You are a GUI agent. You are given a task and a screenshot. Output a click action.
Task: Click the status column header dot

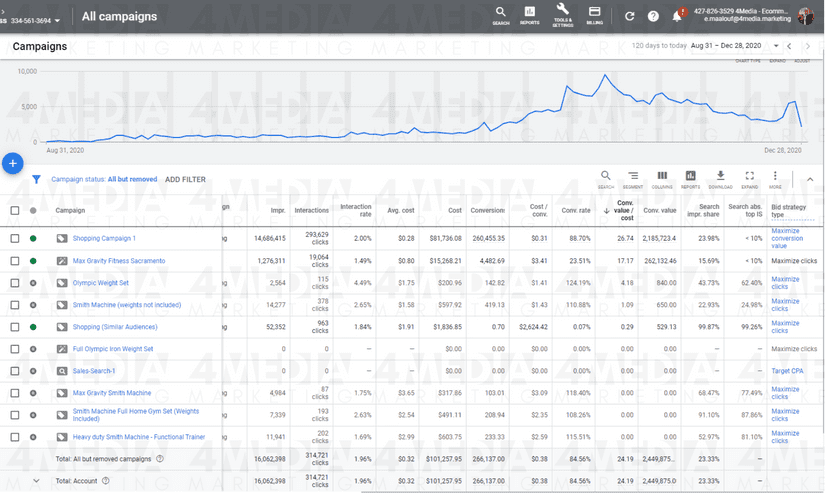click(33, 210)
